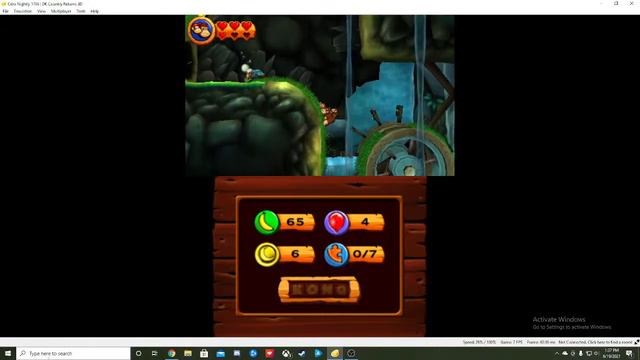Click the green banana counter icon
The image size is (640, 360).
267,222
